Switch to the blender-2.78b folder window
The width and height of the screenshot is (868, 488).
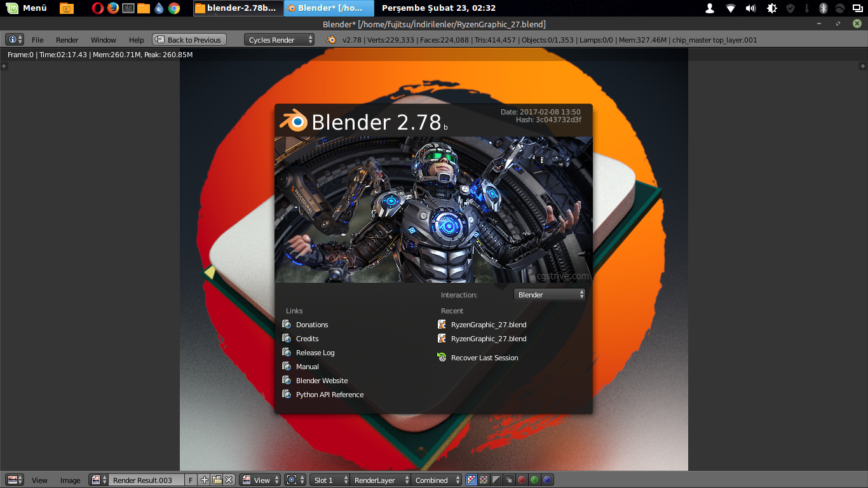click(x=238, y=8)
